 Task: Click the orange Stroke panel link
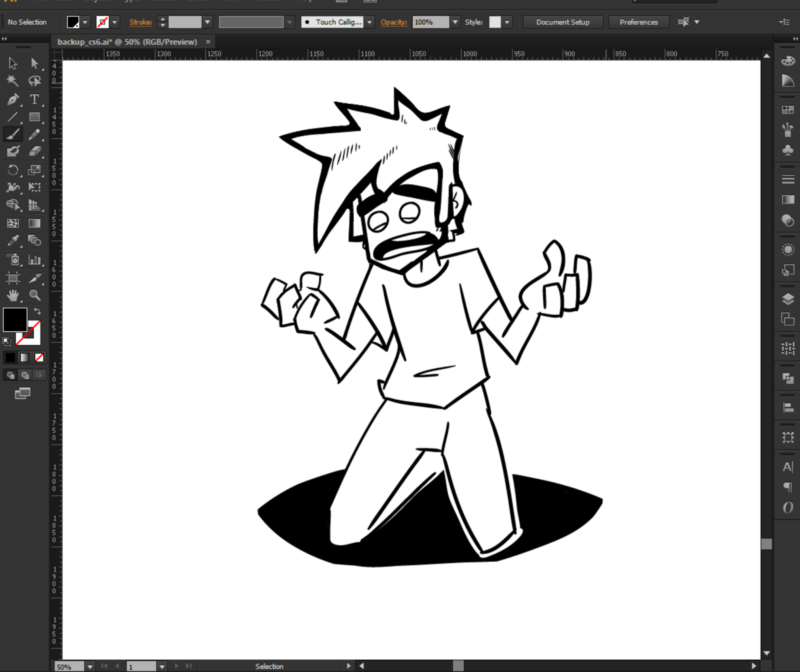[140, 22]
